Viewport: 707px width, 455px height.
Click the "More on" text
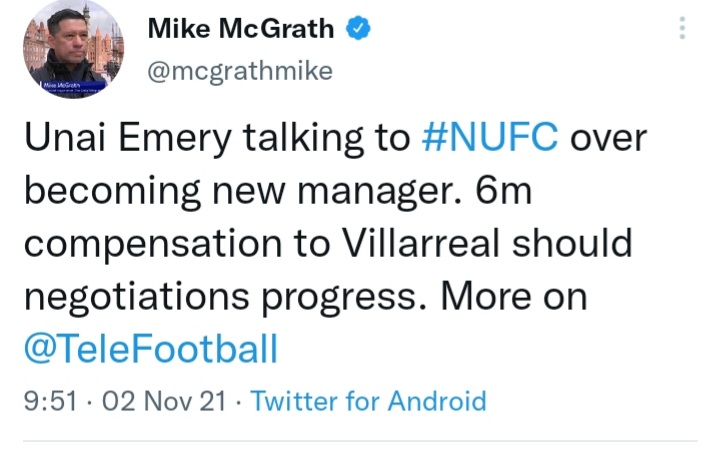click(x=517, y=297)
